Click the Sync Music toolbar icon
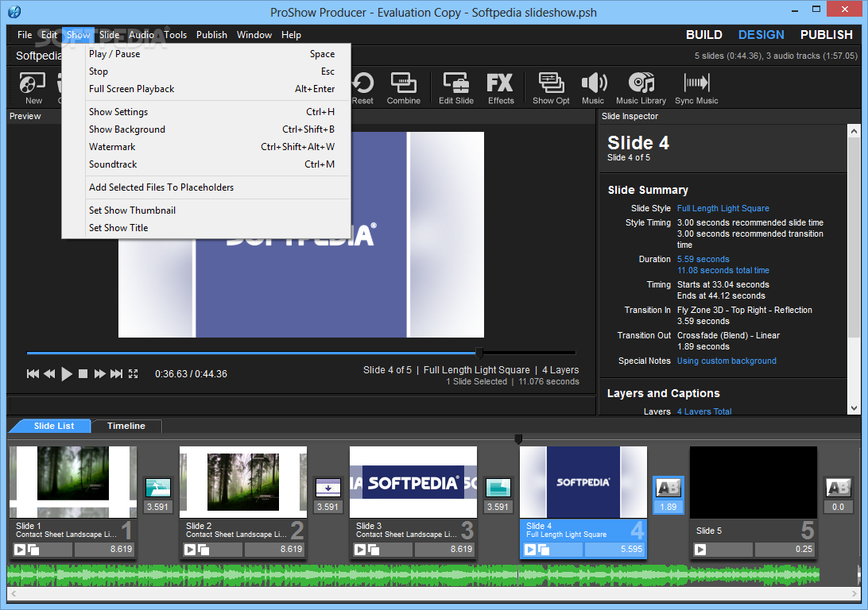Viewport: 868px width, 610px height. point(696,87)
